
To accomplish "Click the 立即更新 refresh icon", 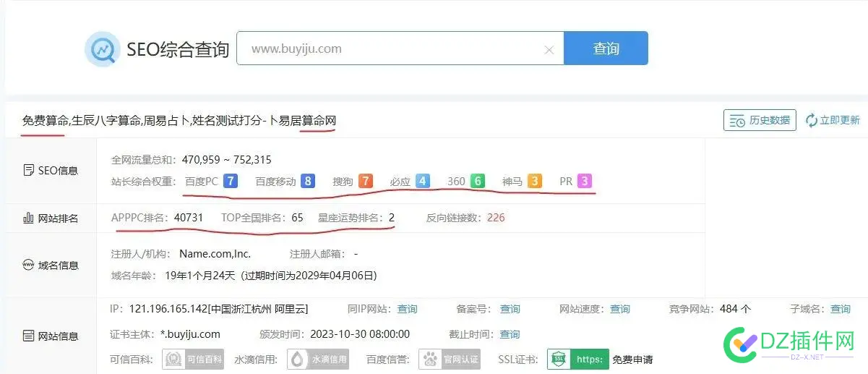I will pyautogui.click(x=812, y=121).
